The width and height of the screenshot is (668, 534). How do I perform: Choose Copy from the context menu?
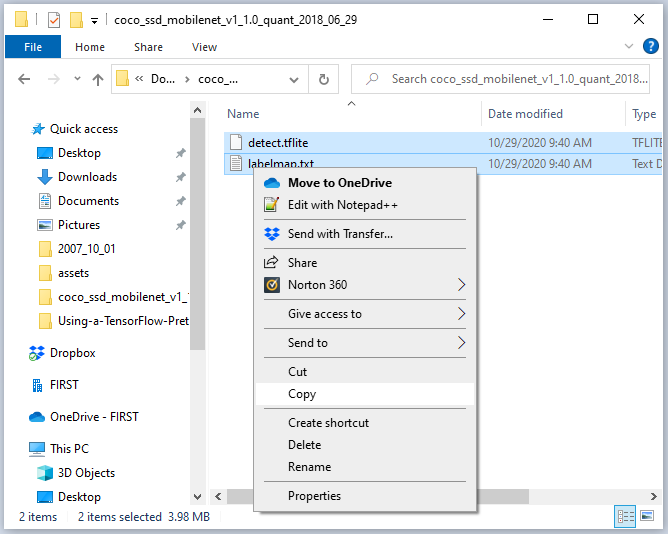click(x=302, y=394)
